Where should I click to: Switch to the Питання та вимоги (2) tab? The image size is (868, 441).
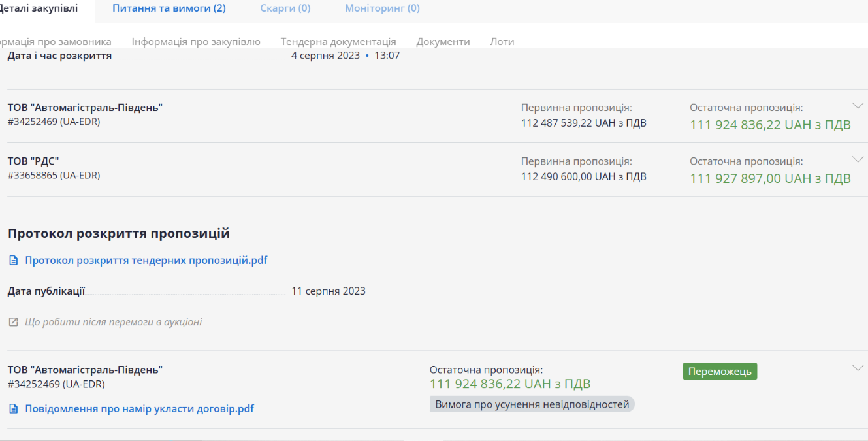pyautogui.click(x=169, y=8)
